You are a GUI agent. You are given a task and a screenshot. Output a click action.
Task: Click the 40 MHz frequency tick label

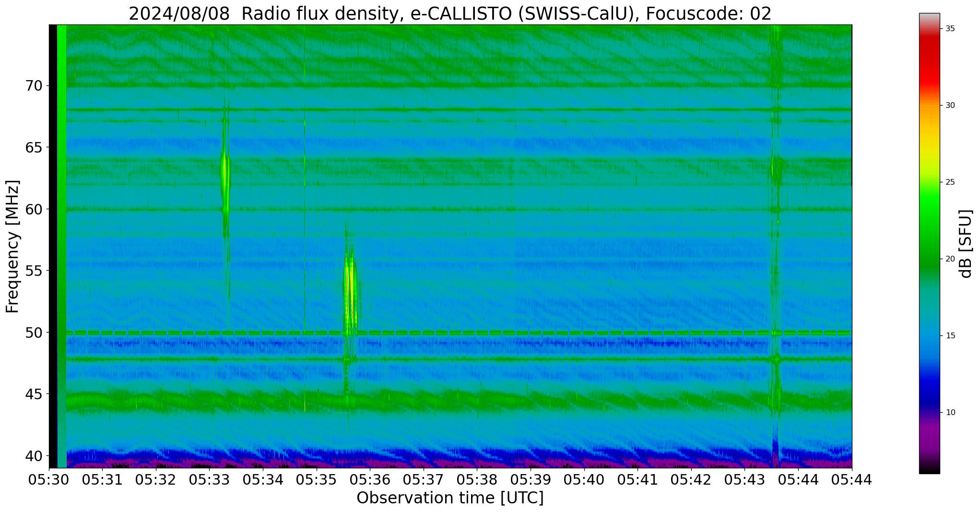pyautogui.click(x=34, y=455)
